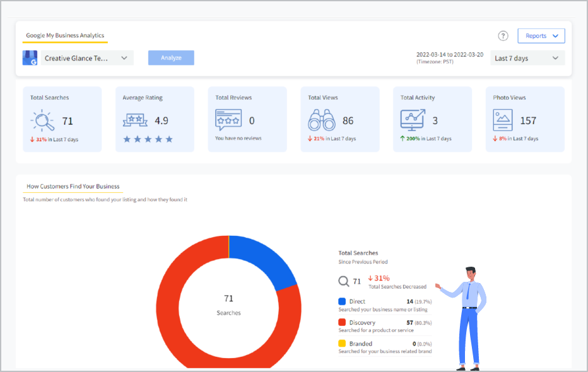This screenshot has height=372, width=588.
Task: Click the Total Views binoculars icon
Action: (x=321, y=120)
